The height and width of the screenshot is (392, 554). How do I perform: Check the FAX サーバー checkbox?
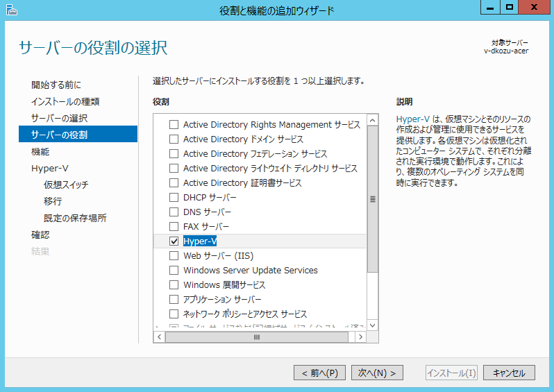[174, 226]
